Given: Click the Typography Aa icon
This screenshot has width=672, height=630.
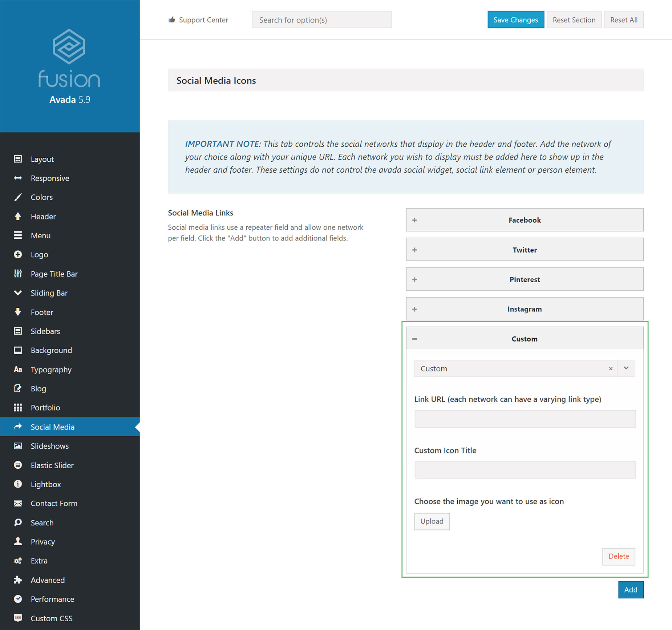Looking at the screenshot, I should tap(18, 369).
